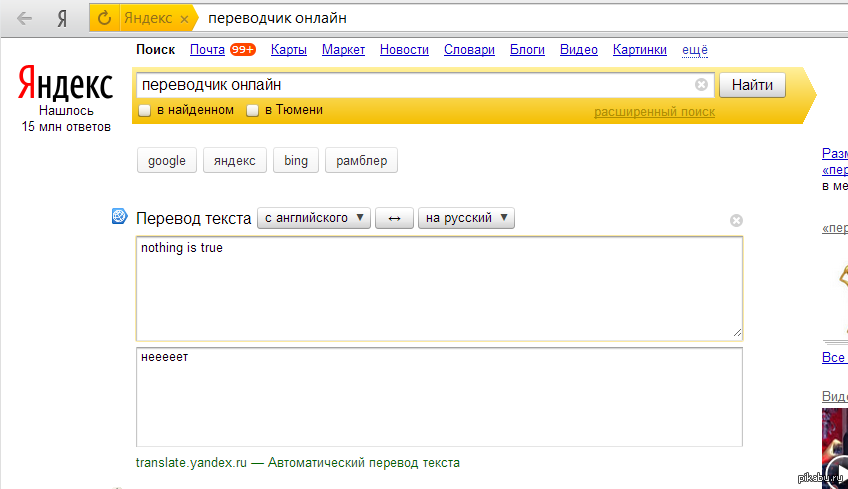Open Новости link
Image resolution: width=848 pixels, height=489 pixels.
[405, 50]
